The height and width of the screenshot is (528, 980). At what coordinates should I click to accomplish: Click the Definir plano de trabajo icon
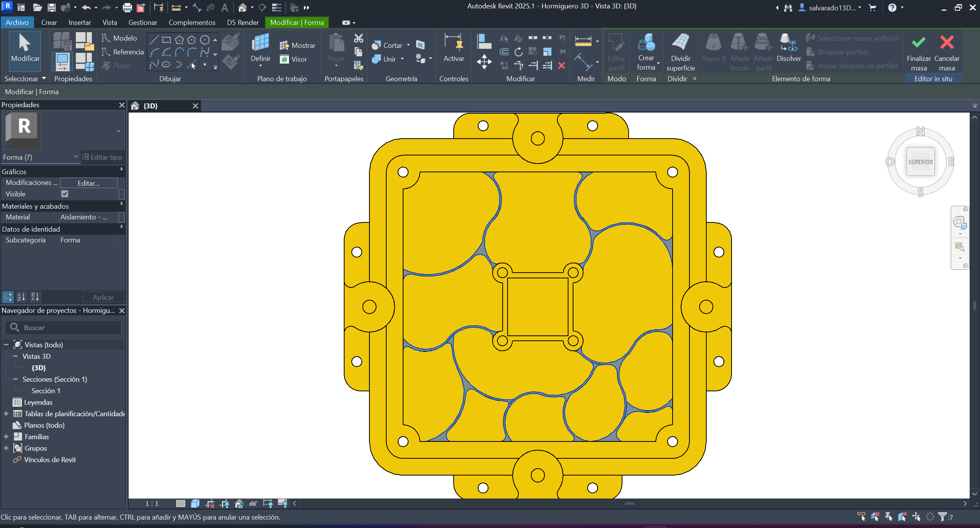point(260,43)
